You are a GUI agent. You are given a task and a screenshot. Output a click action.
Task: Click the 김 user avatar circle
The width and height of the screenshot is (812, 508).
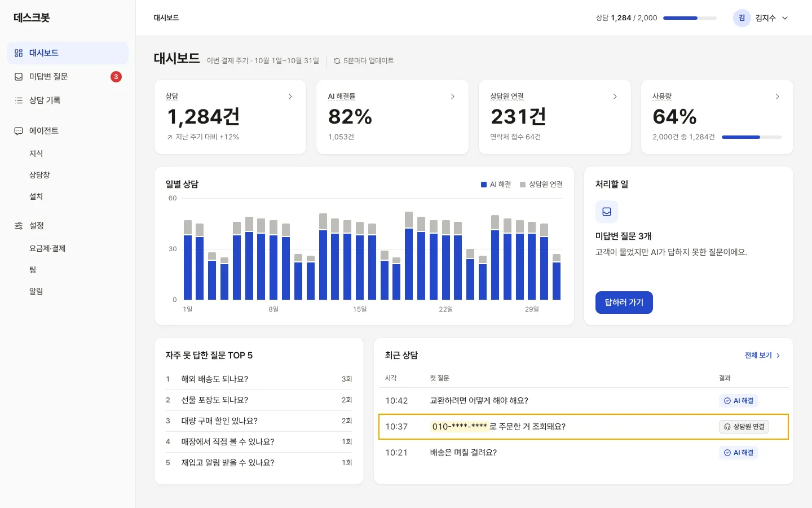pyautogui.click(x=742, y=18)
